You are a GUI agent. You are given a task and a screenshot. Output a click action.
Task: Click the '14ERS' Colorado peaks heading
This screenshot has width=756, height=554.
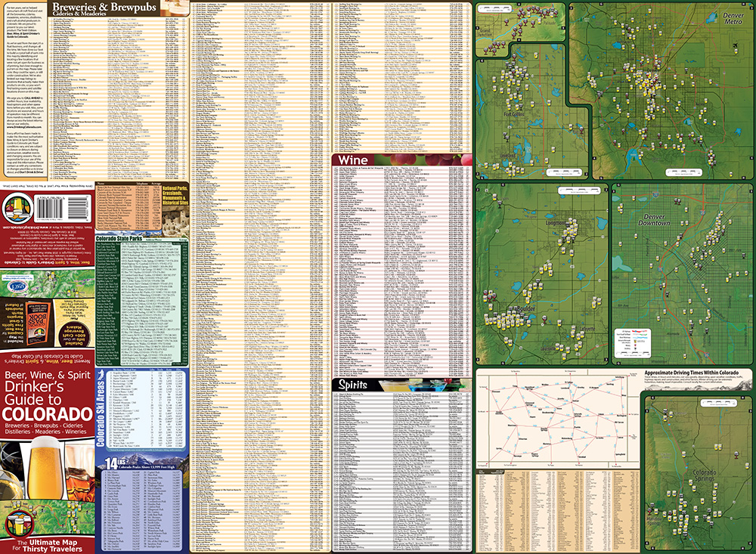coord(111,466)
